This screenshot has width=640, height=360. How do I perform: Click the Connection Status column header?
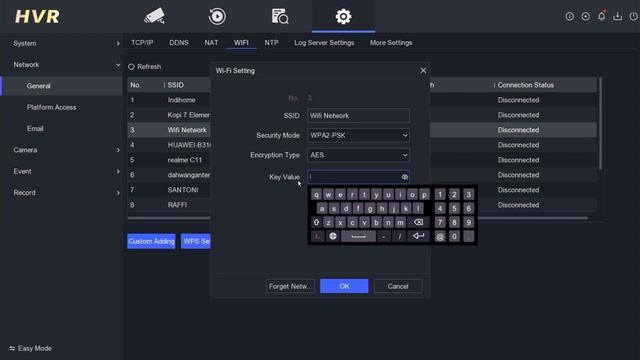525,85
